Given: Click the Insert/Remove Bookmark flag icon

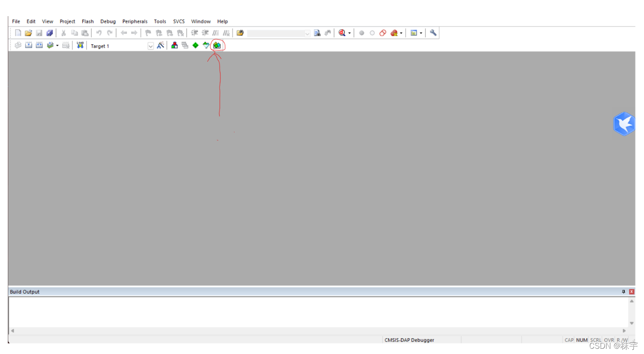Looking at the screenshot, I should (x=148, y=33).
